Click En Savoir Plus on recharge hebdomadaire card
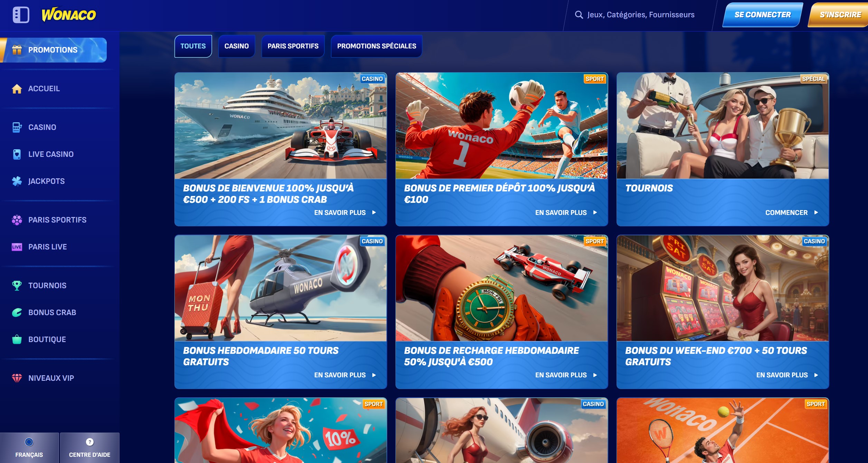The height and width of the screenshot is (463, 868). (x=566, y=375)
